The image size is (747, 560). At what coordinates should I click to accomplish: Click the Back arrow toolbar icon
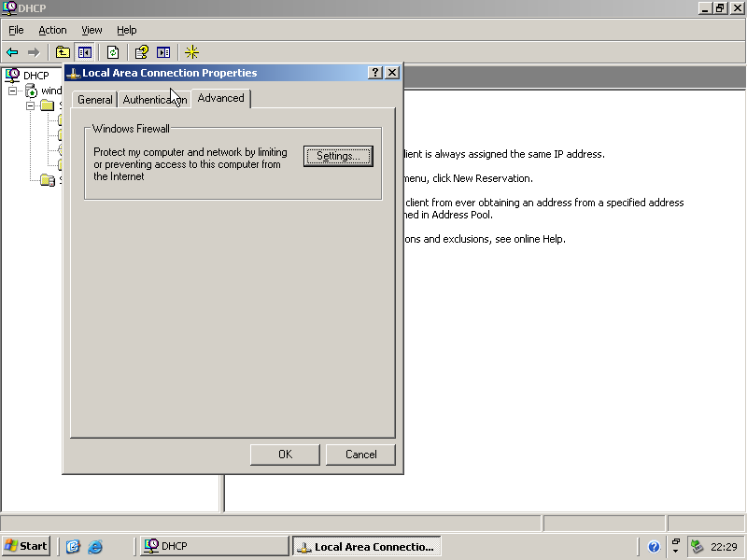click(x=12, y=52)
